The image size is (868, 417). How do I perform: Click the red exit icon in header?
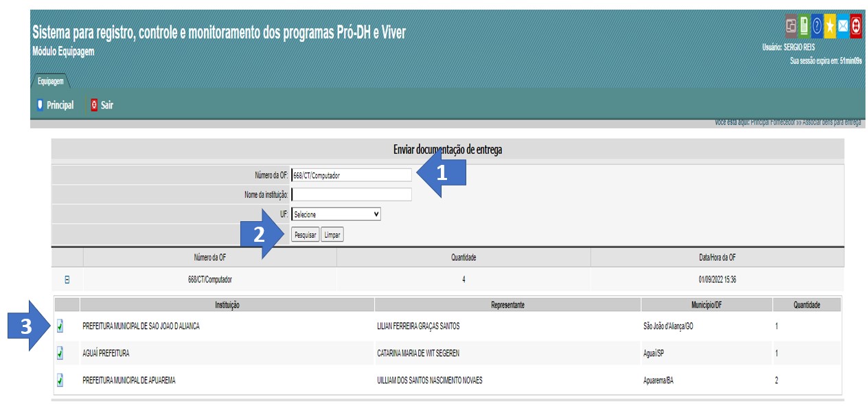pos(856,26)
